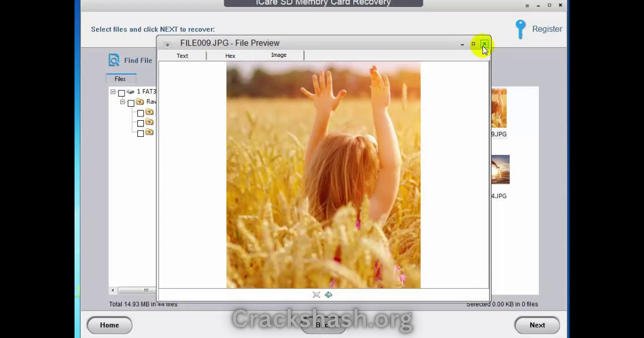
Task: Collapse the 1 FAT3 tree node
Action: [113, 92]
